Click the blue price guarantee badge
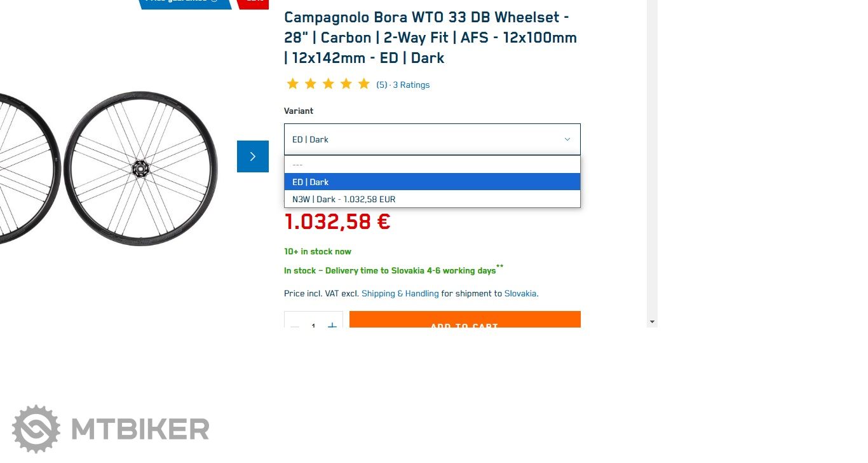 [184, 3]
